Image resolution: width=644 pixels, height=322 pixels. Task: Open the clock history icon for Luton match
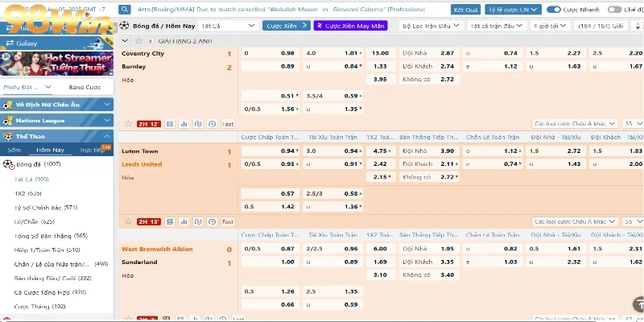click(x=212, y=221)
